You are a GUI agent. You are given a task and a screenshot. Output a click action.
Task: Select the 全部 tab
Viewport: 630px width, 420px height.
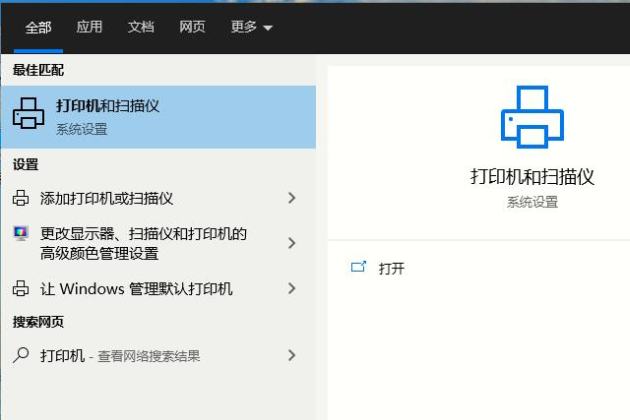pos(38,27)
